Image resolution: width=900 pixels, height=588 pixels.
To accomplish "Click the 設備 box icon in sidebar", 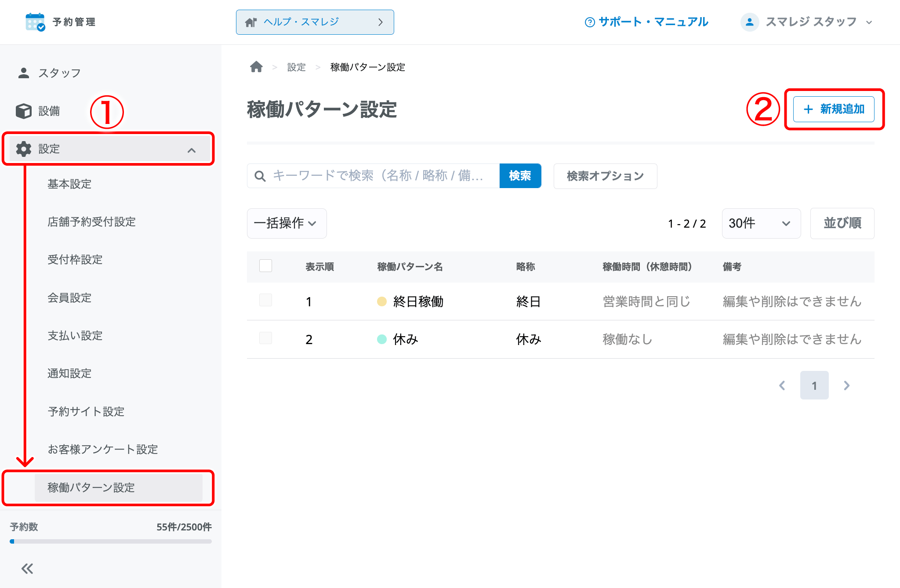I will click(x=24, y=111).
